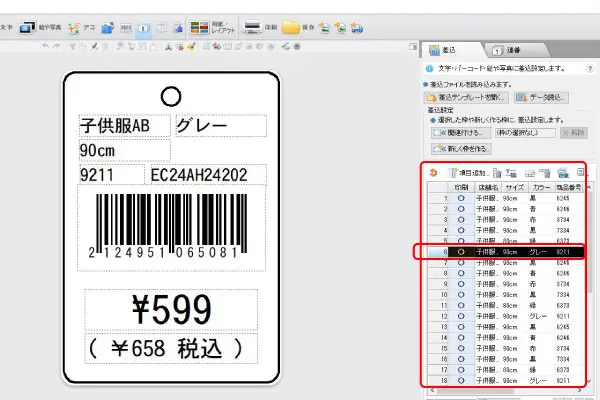
Task: Open the Deco decoration tool
Action: [x=81, y=28]
